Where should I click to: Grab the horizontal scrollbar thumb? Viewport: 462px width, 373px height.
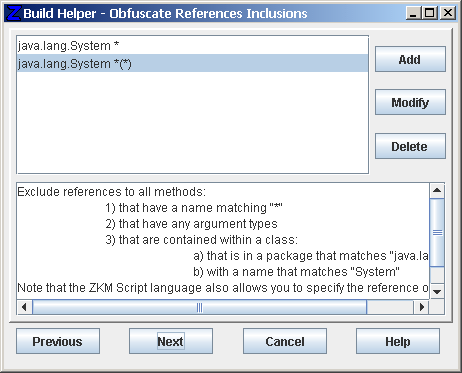point(199,307)
